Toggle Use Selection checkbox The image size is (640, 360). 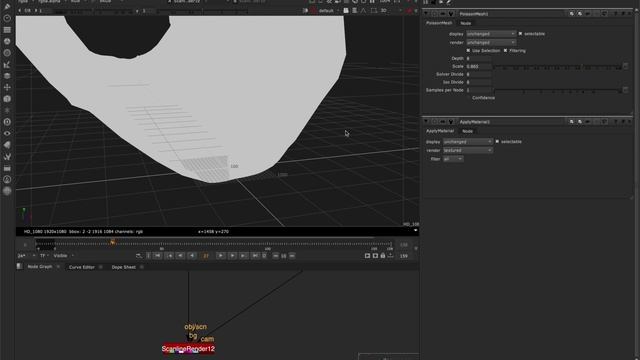[468, 50]
